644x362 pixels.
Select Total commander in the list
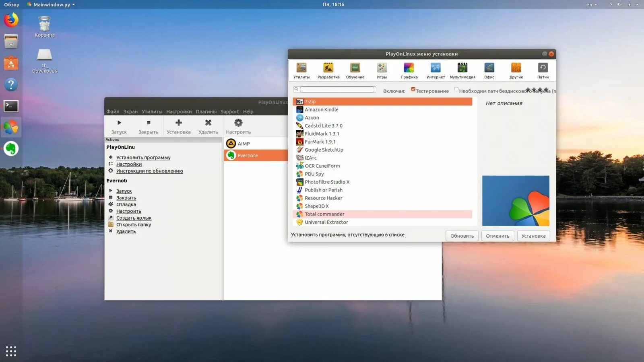(382, 214)
